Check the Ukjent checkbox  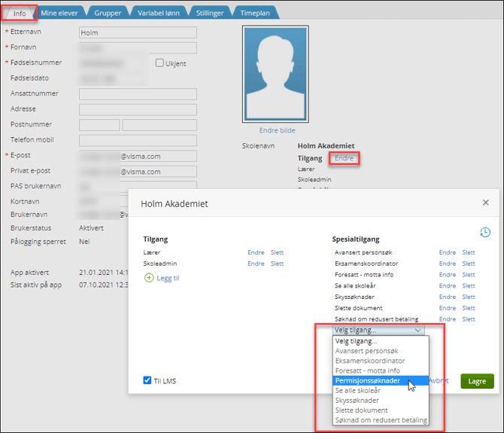click(x=159, y=63)
